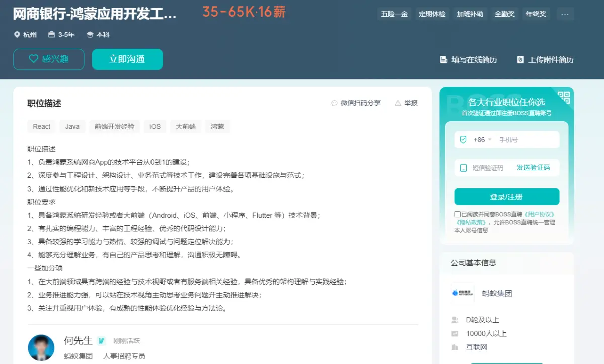Open the QR code login corner icon

pos(564,97)
